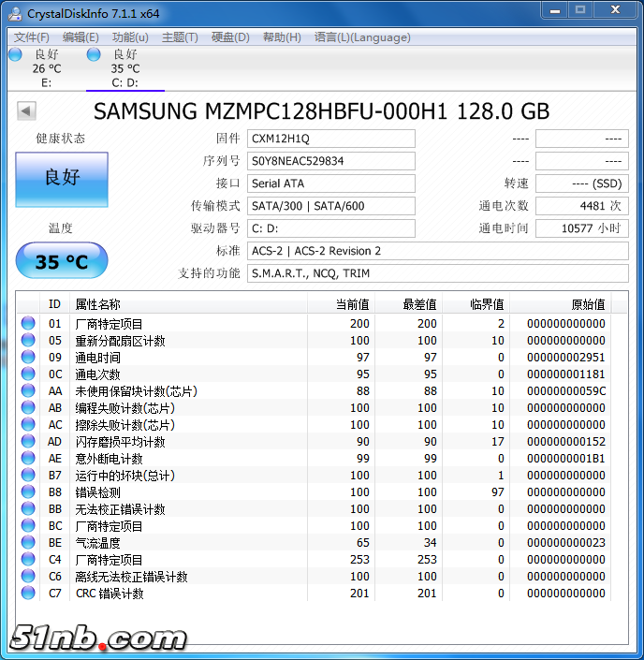The height and width of the screenshot is (660, 644).
Task: Click status orb for attribute BC row
Action: 28,525
